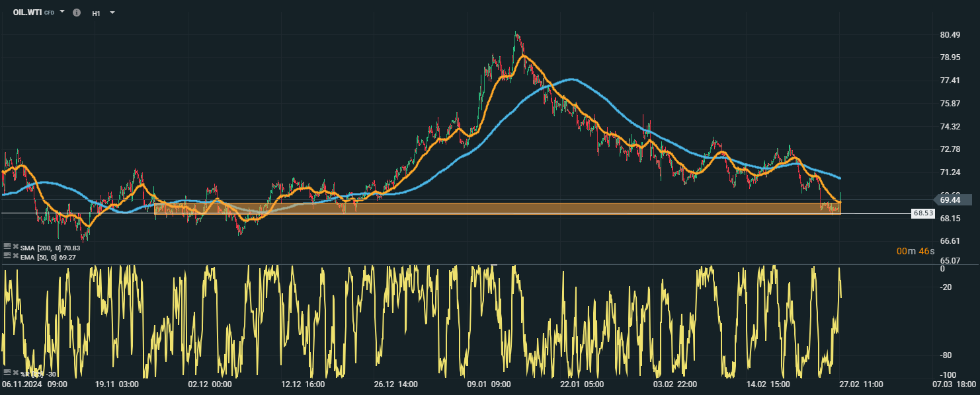
Task: Click the H1 timeframe label
Action: (97, 13)
